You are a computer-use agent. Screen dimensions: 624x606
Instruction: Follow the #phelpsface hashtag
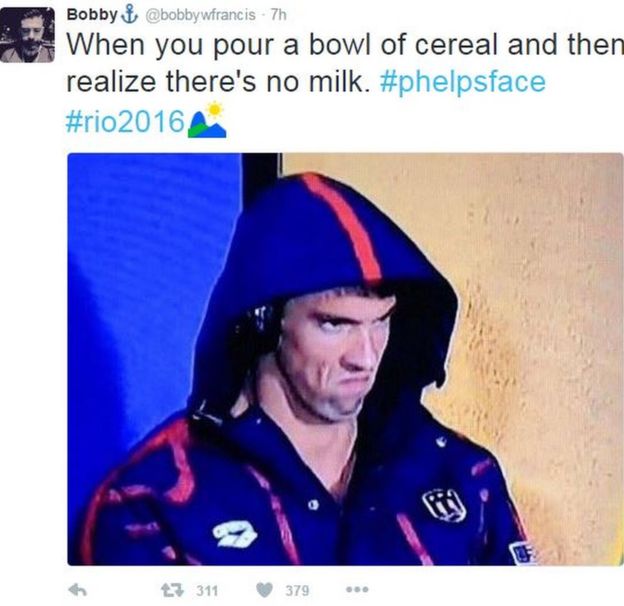(x=462, y=82)
